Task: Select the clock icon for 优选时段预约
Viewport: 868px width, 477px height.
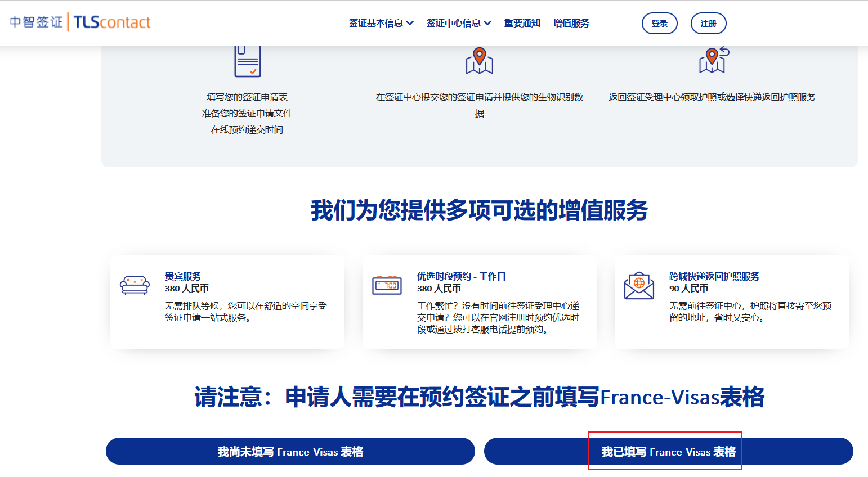Action: (x=387, y=285)
